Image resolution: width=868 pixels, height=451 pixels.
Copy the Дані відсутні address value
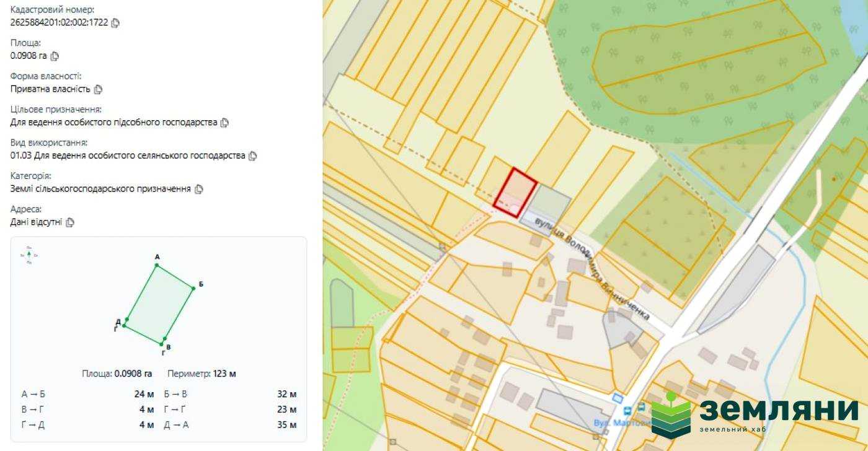tap(70, 222)
